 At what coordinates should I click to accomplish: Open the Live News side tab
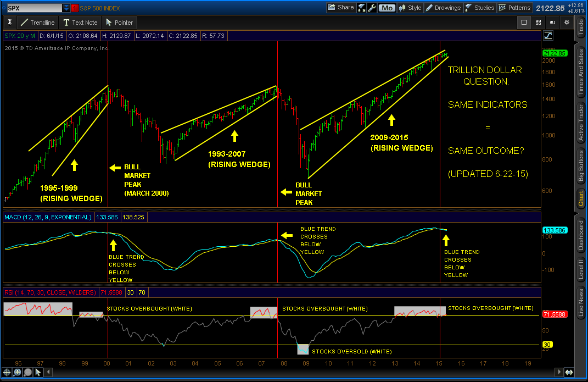pyautogui.click(x=581, y=302)
